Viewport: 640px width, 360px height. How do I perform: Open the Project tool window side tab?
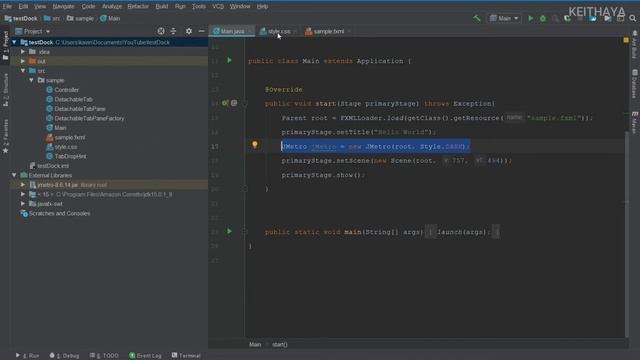pyautogui.click(x=5, y=44)
